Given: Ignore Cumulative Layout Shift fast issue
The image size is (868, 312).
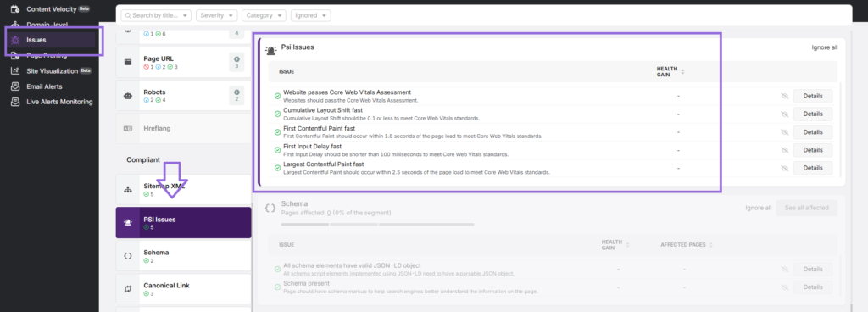Looking at the screenshot, I should click(x=784, y=114).
